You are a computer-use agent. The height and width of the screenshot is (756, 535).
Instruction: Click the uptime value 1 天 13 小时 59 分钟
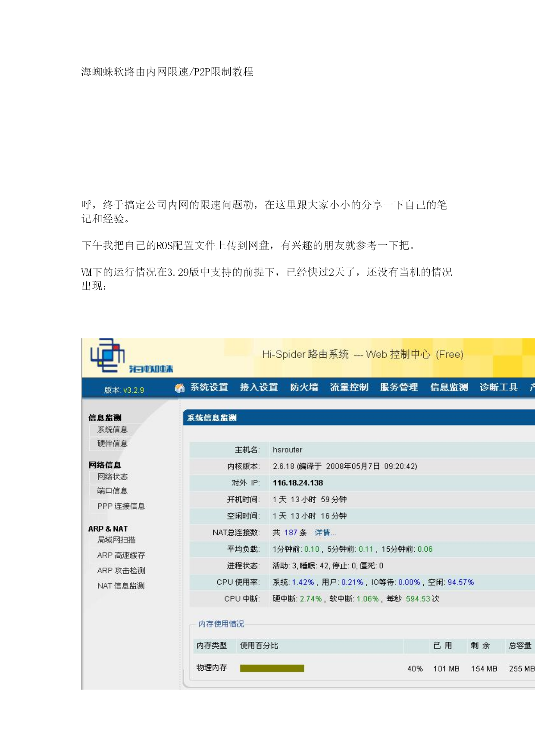click(310, 500)
